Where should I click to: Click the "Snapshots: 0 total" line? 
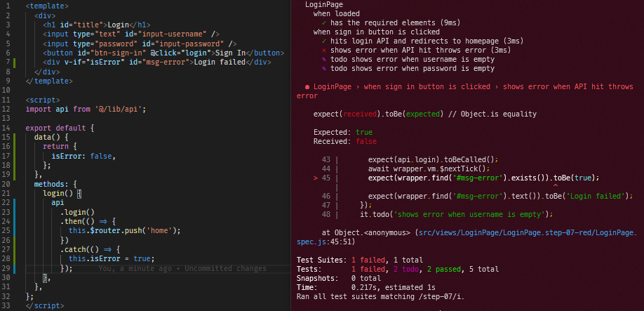coord(340,278)
